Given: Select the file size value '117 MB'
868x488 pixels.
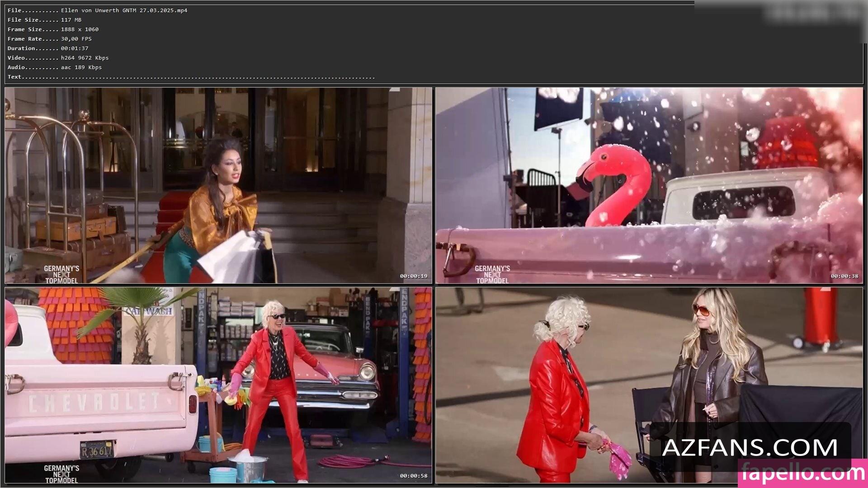Looking at the screenshot, I should pyautogui.click(x=71, y=20).
